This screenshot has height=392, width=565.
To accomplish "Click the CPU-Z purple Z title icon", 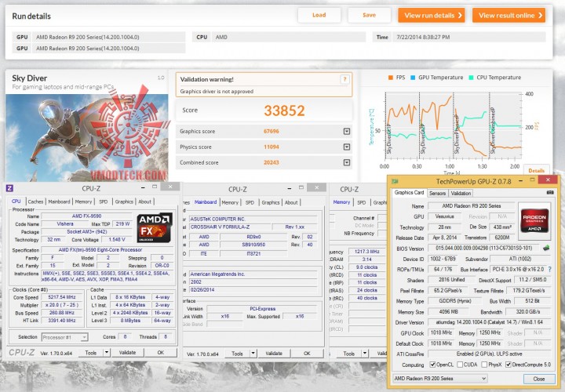I will 9,188.
